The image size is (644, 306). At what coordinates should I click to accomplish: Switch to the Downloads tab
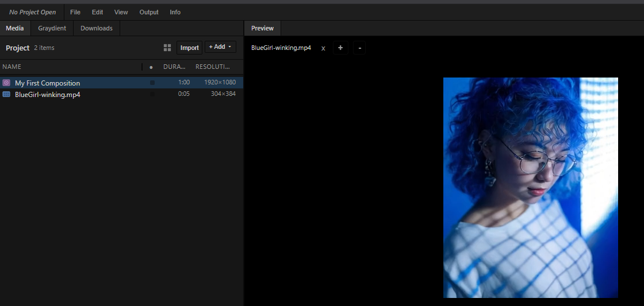point(97,28)
